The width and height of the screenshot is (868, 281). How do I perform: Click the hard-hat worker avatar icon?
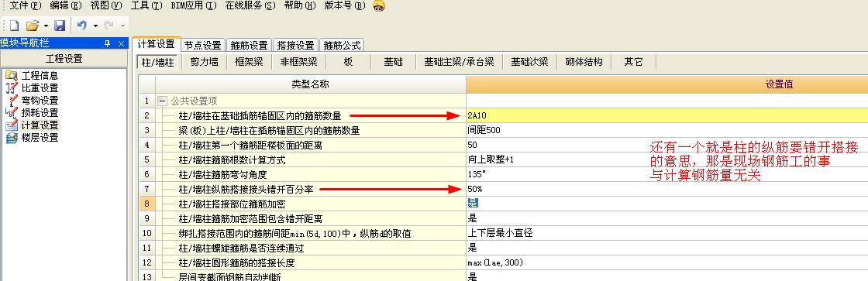379,6
